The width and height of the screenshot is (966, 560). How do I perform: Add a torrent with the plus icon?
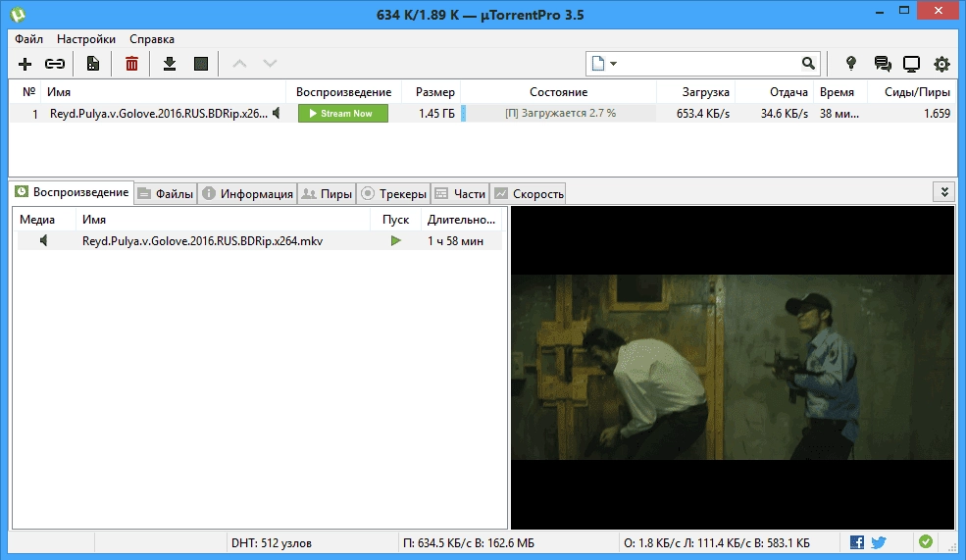coord(25,64)
